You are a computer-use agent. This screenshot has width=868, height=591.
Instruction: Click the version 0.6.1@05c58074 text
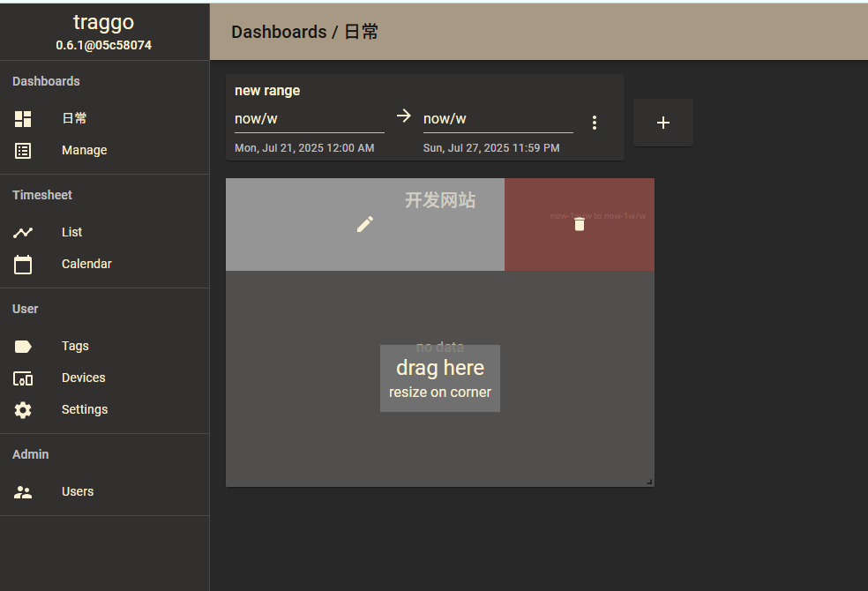(x=103, y=45)
